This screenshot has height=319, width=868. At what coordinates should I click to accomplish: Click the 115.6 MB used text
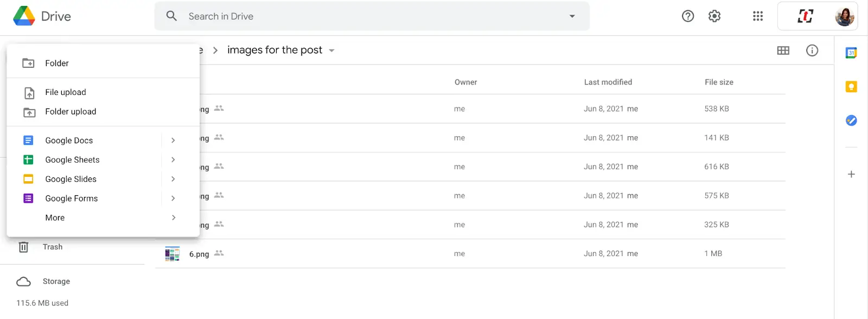(42, 303)
